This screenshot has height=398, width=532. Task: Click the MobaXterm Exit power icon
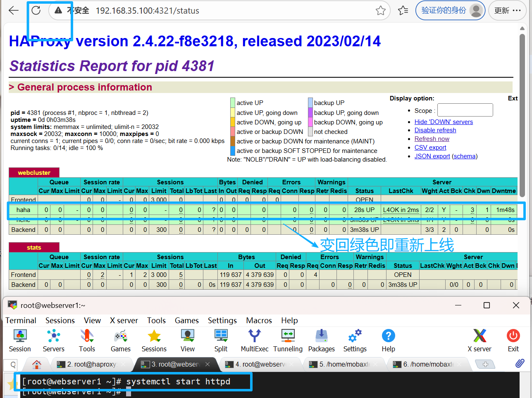[x=513, y=341]
